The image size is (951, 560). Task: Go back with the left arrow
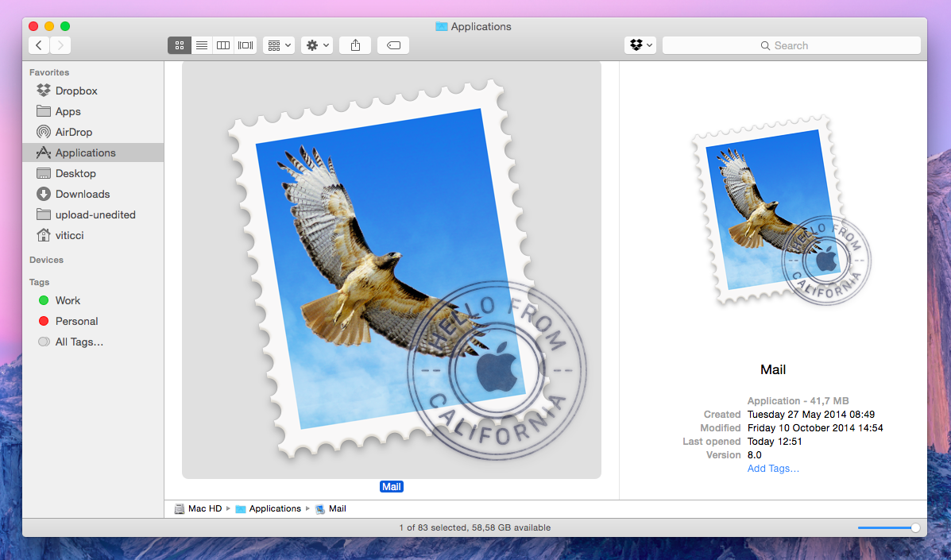(x=39, y=45)
